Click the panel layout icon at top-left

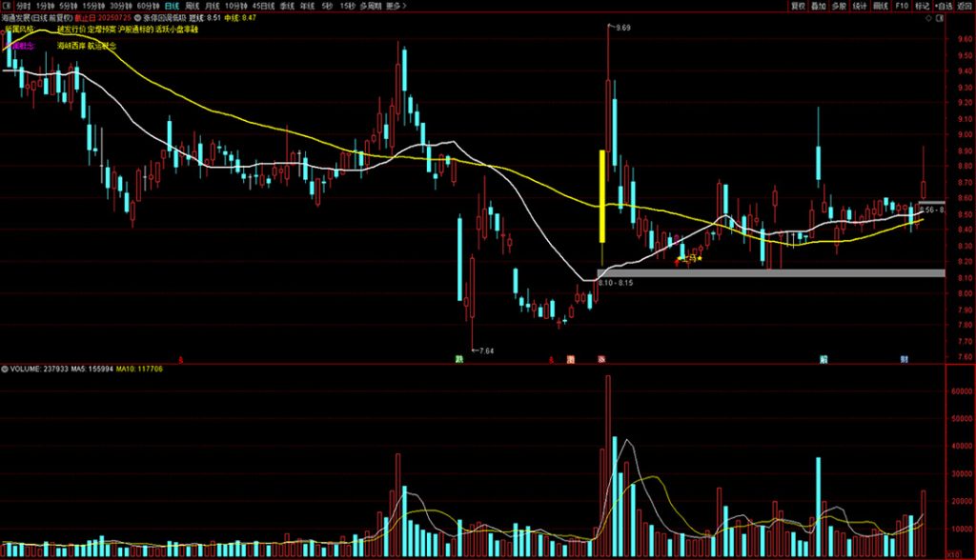[x=7, y=6]
